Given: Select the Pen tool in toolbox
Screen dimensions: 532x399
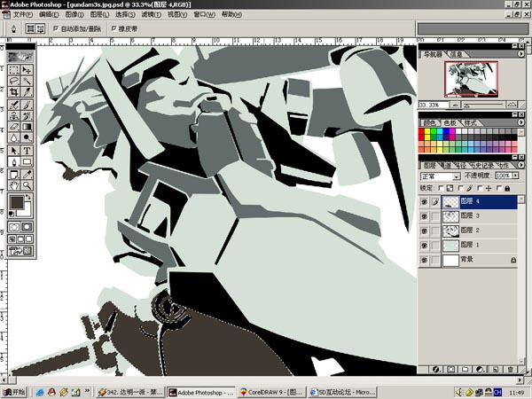Looking at the screenshot, I should [x=14, y=161].
